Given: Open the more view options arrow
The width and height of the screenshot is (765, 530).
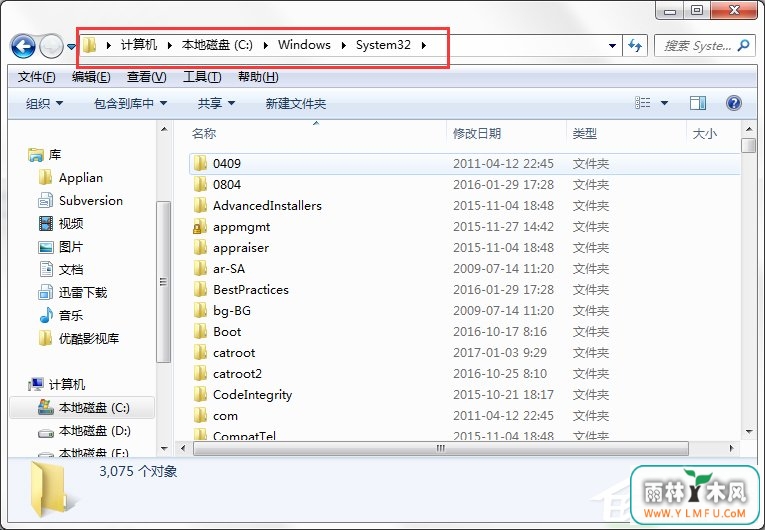Looking at the screenshot, I should [664, 103].
